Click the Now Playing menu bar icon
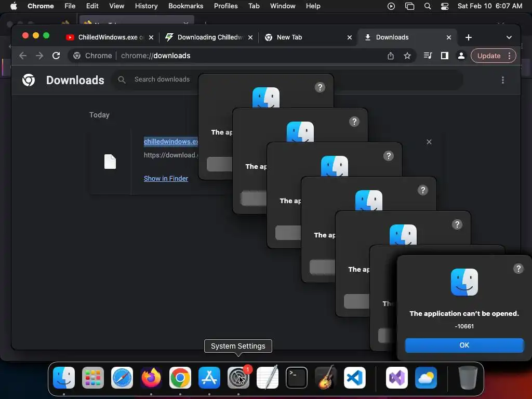 tap(391, 6)
